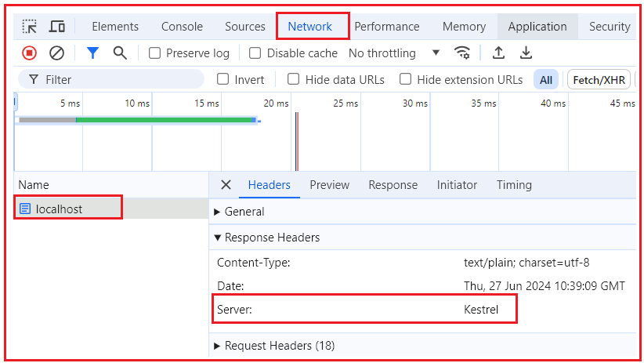The height and width of the screenshot is (363, 644).
Task: Open the No throttling dropdown
Action: [x=393, y=53]
